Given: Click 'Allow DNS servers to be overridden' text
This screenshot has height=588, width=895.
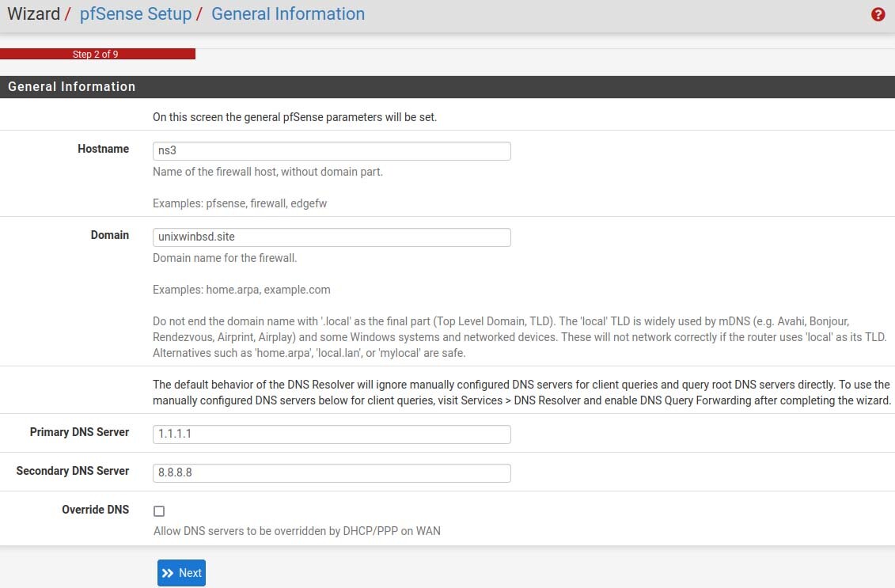Looking at the screenshot, I should click(x=297, y=531).
